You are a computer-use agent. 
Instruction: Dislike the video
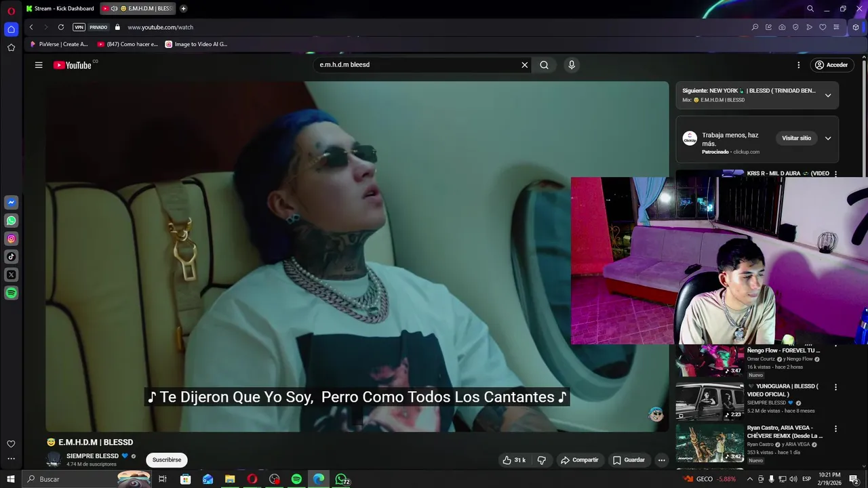[x=541, y=460]
